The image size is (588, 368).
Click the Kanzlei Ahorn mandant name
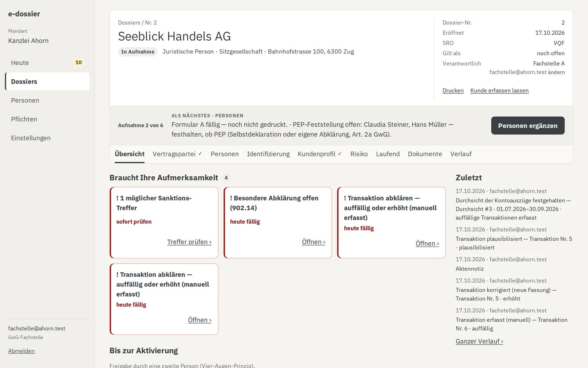click(x=28, y=40)
